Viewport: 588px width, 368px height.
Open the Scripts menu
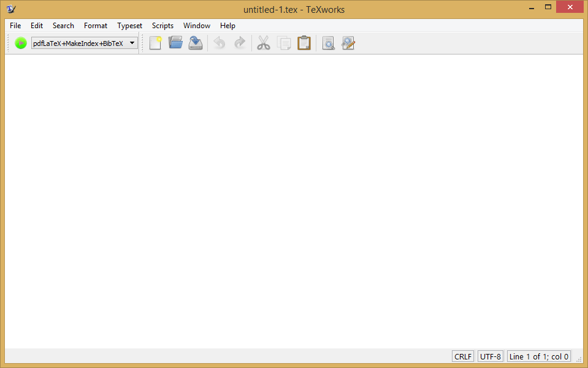coord(162,26)
